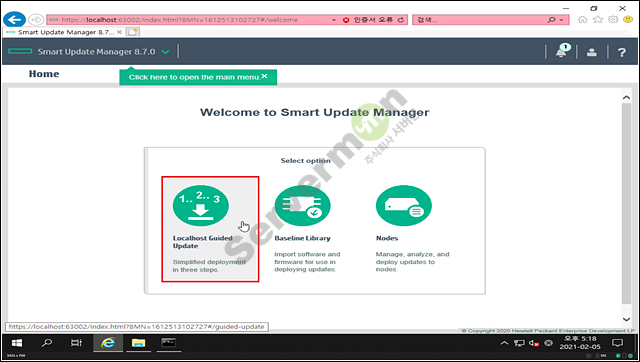Image resolution: width=640 pixels, height=362 pixels.
Task: Click the HPE logo in header
Action: pos(20,51)
